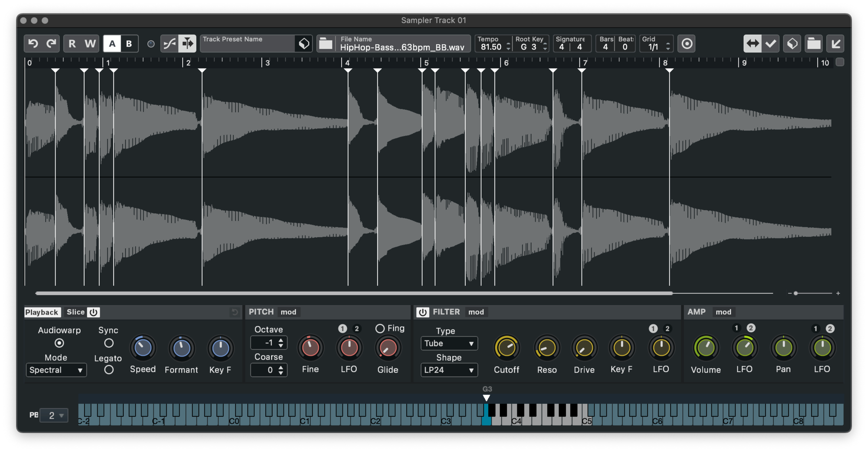Toggle the Fing glide option

380,329
